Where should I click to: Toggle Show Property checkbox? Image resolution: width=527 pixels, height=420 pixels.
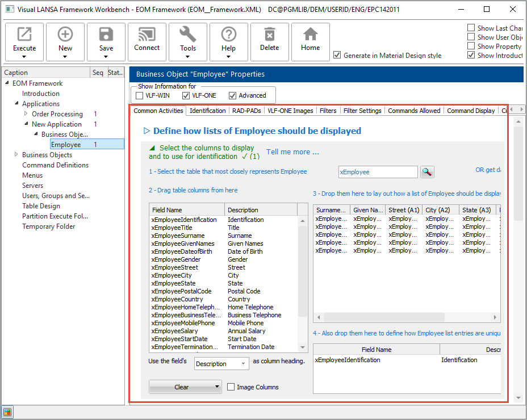[x=471, y=46]
